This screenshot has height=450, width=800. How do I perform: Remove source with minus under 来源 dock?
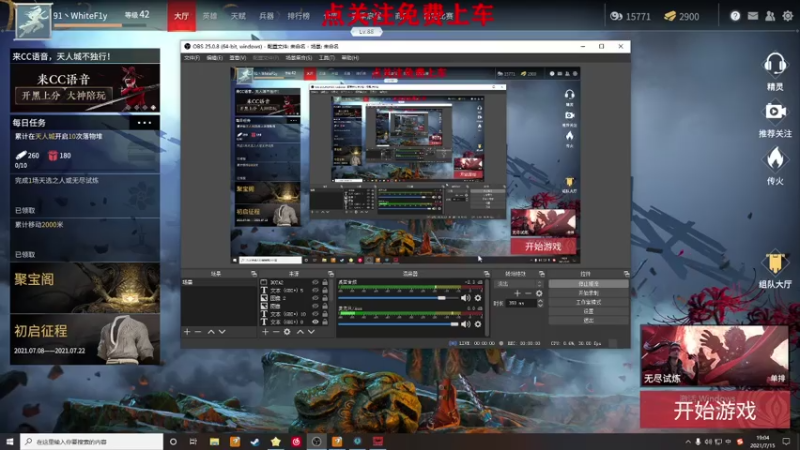point(276,332)
